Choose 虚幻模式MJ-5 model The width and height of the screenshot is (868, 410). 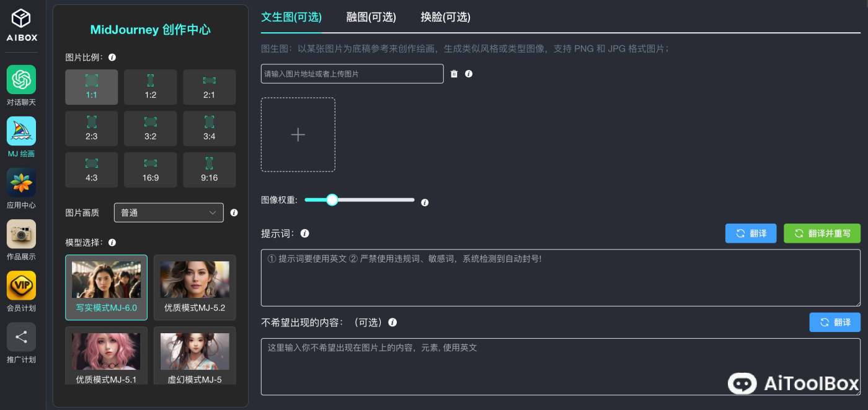pos(195,356)
